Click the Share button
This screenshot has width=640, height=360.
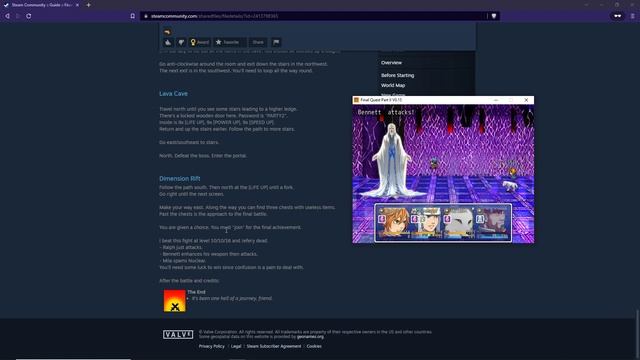(x=258, y=42)
